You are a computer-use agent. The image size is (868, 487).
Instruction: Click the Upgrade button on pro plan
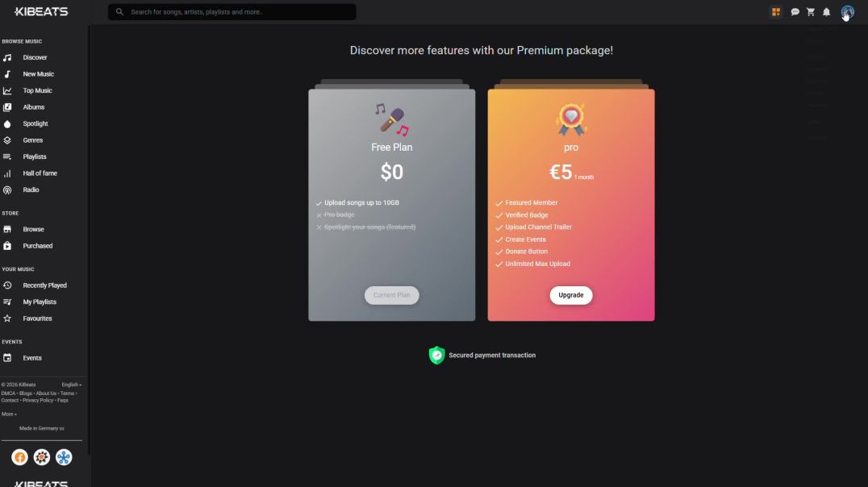tap(571, 295)
